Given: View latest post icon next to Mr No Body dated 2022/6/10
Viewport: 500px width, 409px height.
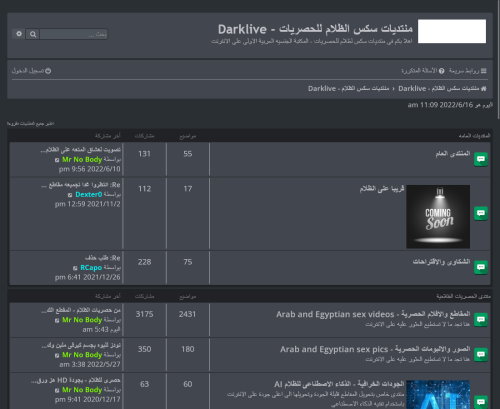Looking at the screenshot, I should point(57,160).
